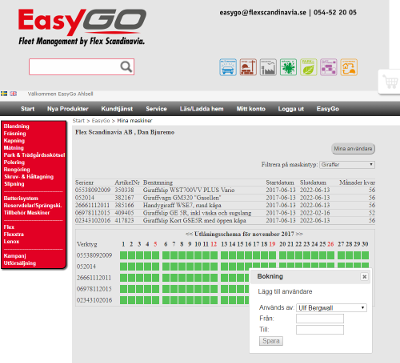Close the Bokning dialog

pos(364,277)
